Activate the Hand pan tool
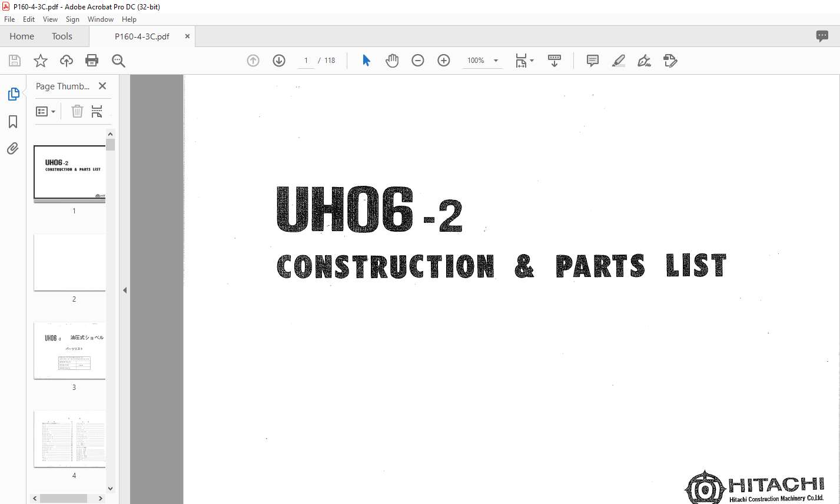The width and height of the screenshot is (840, 504). pyautogui.click(x=392, y=61)
